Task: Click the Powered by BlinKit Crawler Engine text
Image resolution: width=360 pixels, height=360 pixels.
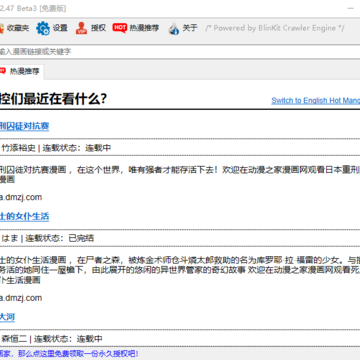Action: coord(275,28)
